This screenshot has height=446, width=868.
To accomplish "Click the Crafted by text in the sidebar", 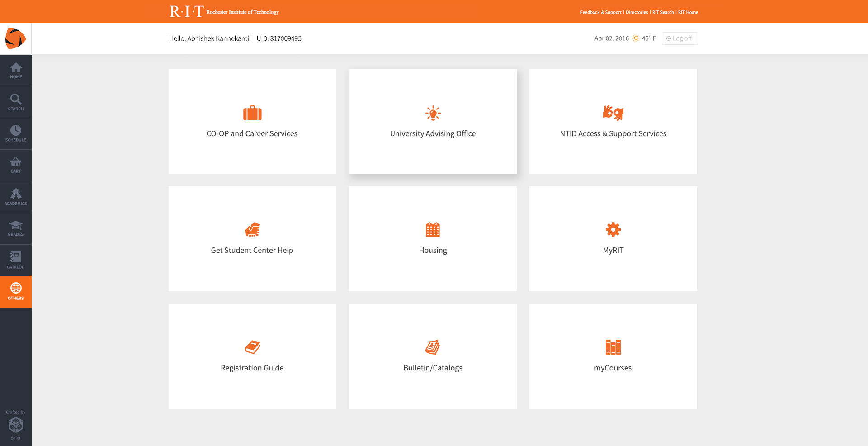I will [16, 412].
